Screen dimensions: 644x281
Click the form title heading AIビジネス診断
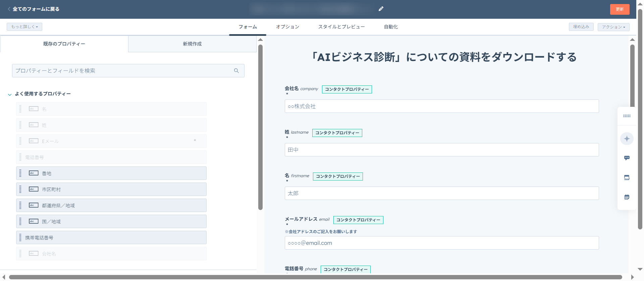coord(444,57)
